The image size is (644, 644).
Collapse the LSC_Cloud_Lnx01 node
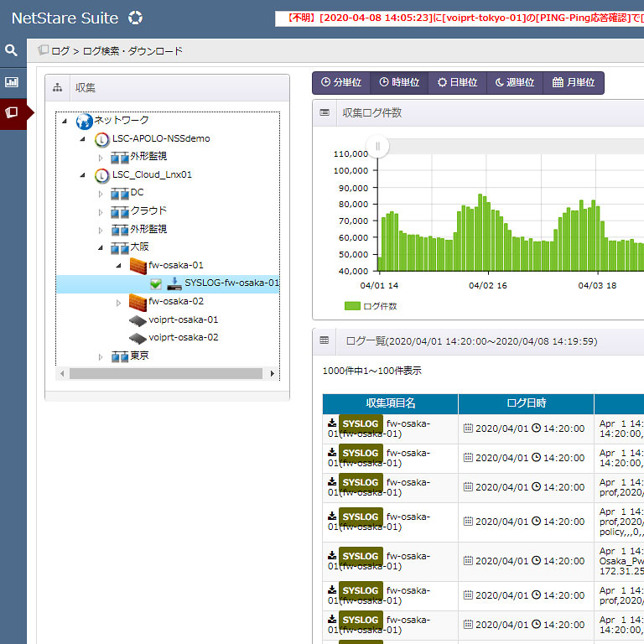[x=82, y=175]
